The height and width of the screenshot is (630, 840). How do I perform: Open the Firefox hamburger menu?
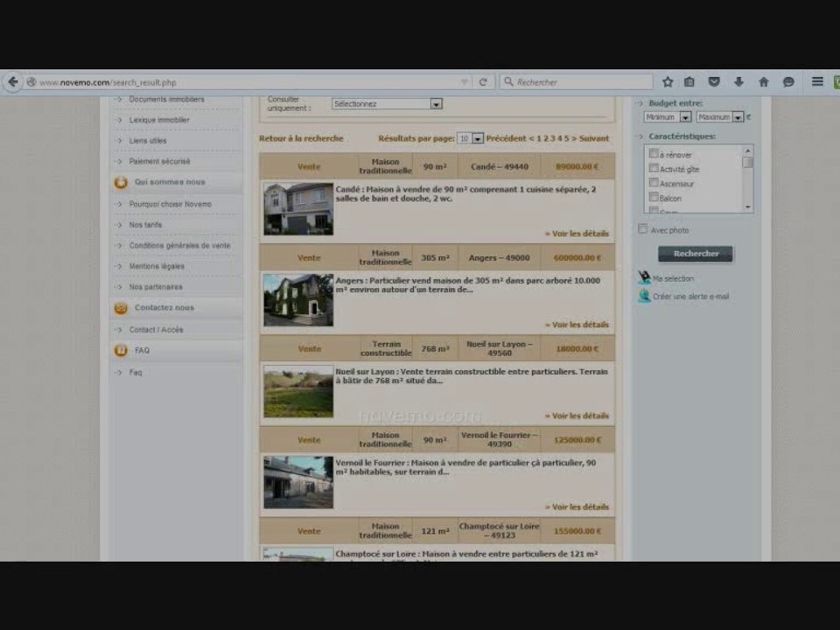(817, 81)
